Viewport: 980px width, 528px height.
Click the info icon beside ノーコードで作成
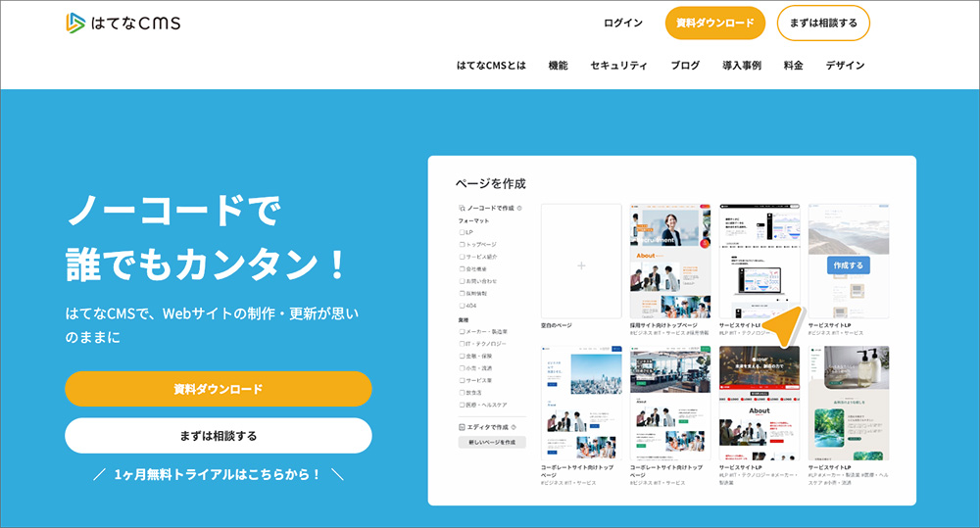(x=519, y=208)
